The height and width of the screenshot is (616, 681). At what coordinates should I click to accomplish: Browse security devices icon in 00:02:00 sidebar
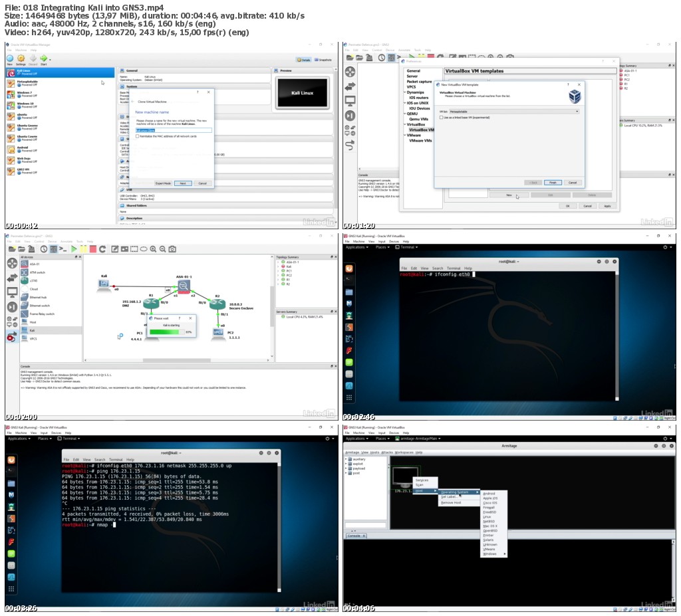12,307
